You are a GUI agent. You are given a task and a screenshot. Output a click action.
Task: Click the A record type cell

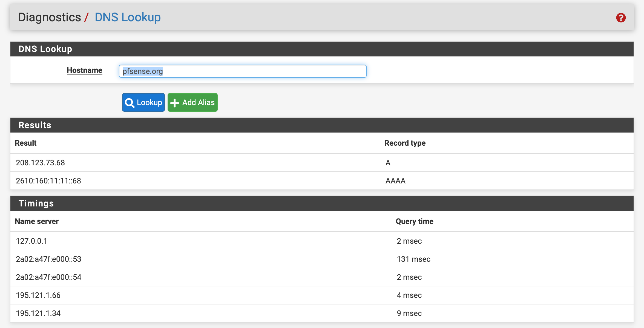[x=388, y=163]
